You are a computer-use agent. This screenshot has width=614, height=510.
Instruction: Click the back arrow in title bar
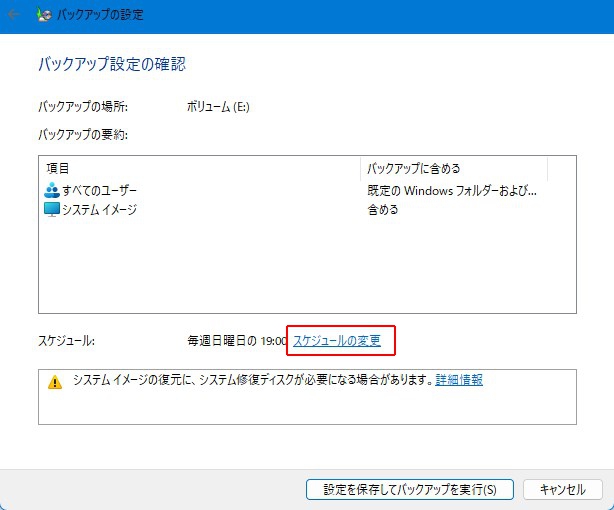tap(14, 15)
